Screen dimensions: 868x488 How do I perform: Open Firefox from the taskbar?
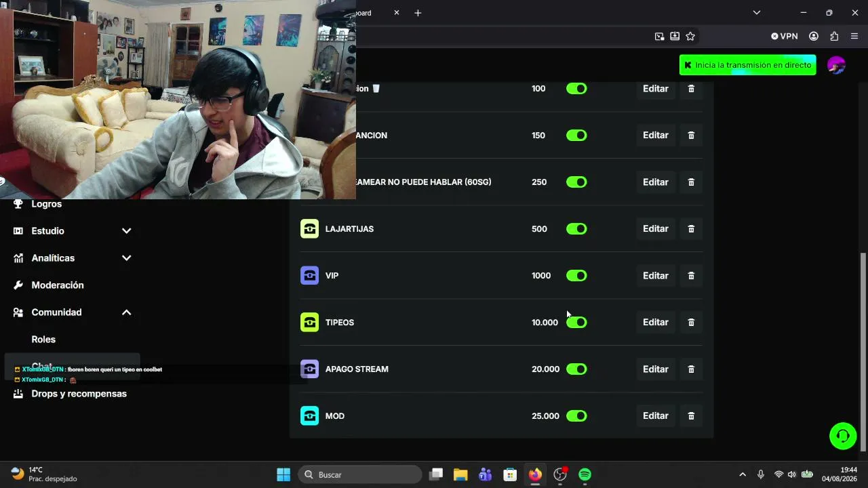click(x=535, y=474)
